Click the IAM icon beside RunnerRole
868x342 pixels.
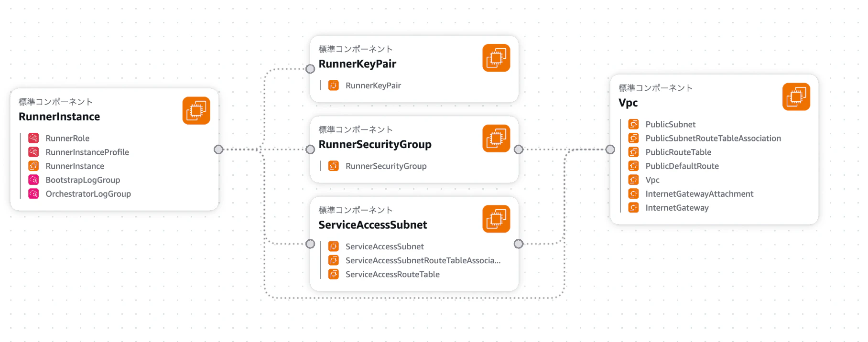click(33, 138)
